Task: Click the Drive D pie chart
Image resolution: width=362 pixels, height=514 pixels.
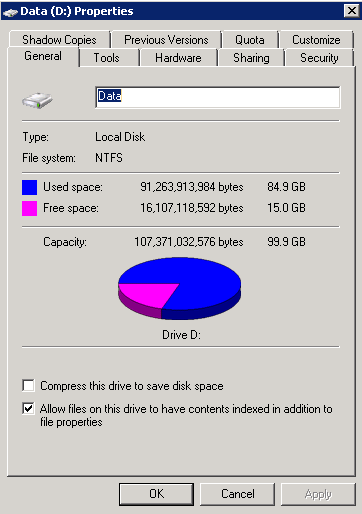Action: coord(180,288)
